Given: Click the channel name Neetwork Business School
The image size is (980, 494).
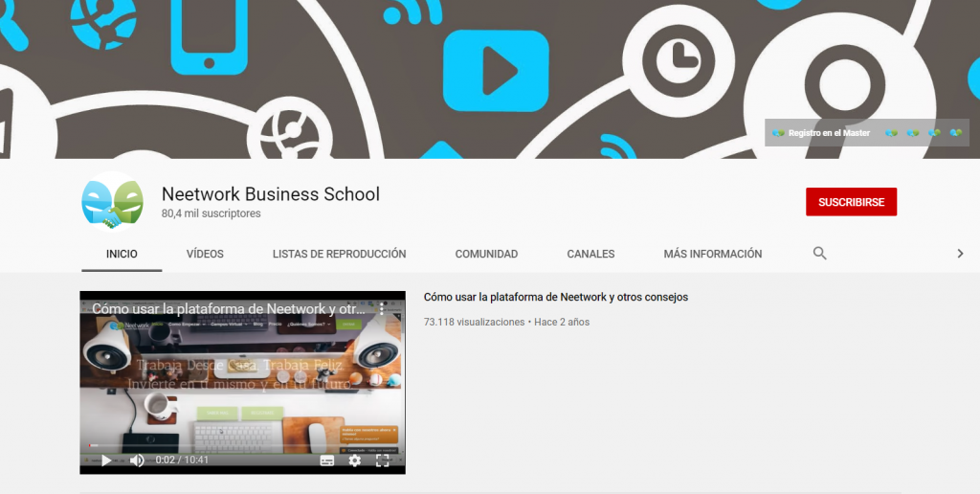Looking at the screenshot, I should coord(271,193).
